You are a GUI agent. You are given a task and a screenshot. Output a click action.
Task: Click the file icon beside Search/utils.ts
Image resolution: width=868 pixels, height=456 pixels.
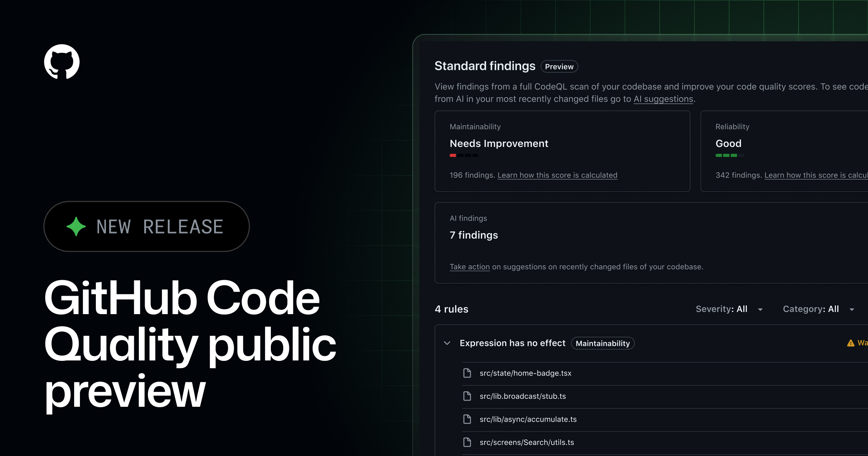(x=467, y=442)
